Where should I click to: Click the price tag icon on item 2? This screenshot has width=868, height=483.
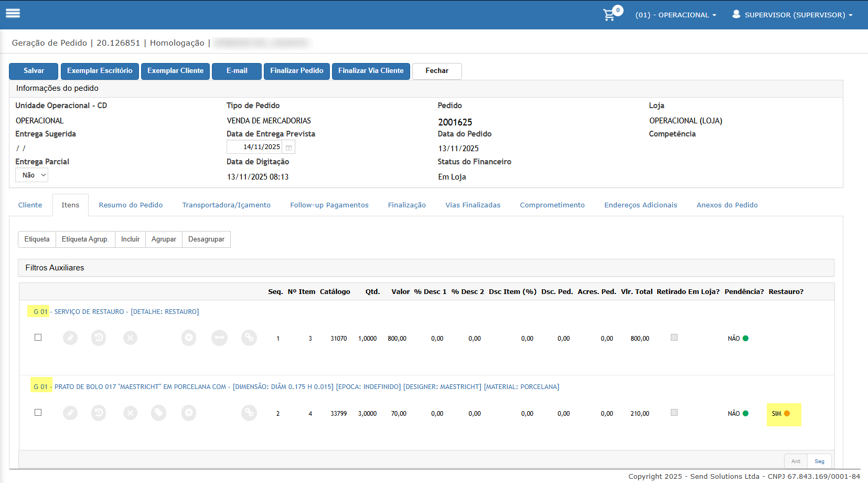pos(158,413)
